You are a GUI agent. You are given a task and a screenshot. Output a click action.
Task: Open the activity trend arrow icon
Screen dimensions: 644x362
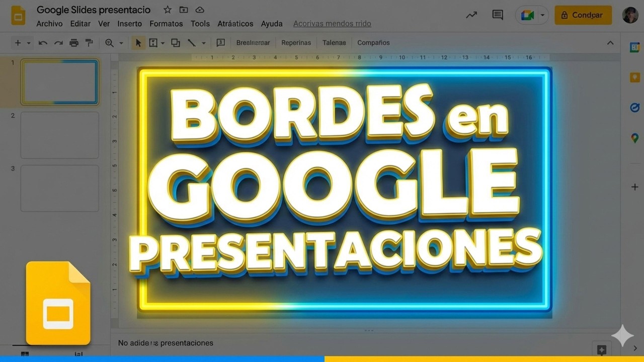471,15
